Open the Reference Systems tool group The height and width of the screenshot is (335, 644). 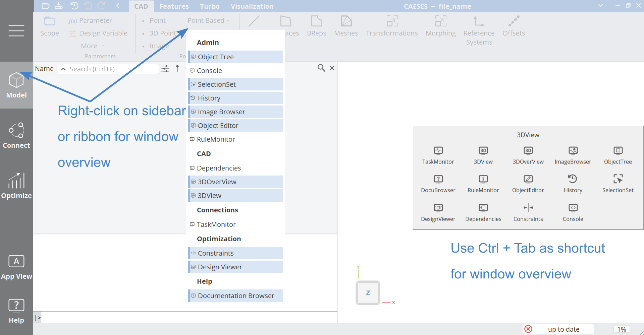479,30
